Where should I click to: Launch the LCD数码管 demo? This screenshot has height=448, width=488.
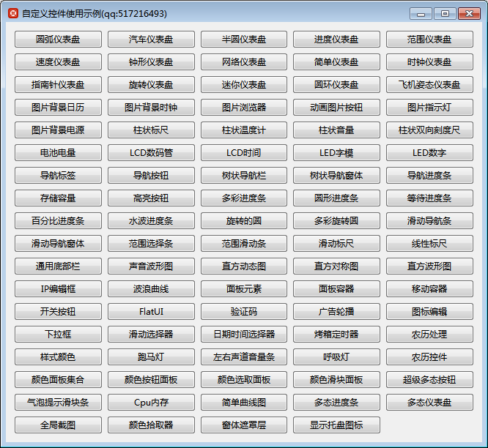click(151, 153)
